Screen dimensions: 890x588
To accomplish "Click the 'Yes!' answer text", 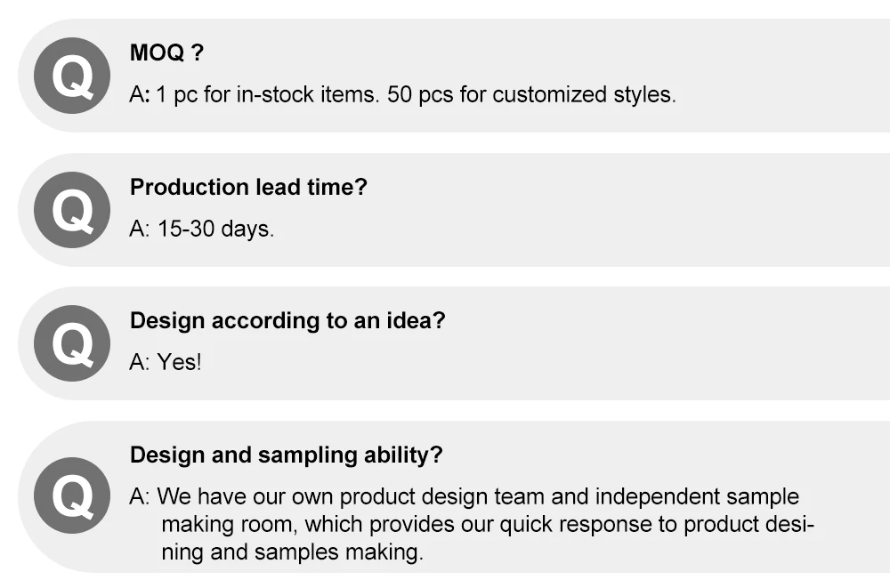I will click(x=180, y=362).
